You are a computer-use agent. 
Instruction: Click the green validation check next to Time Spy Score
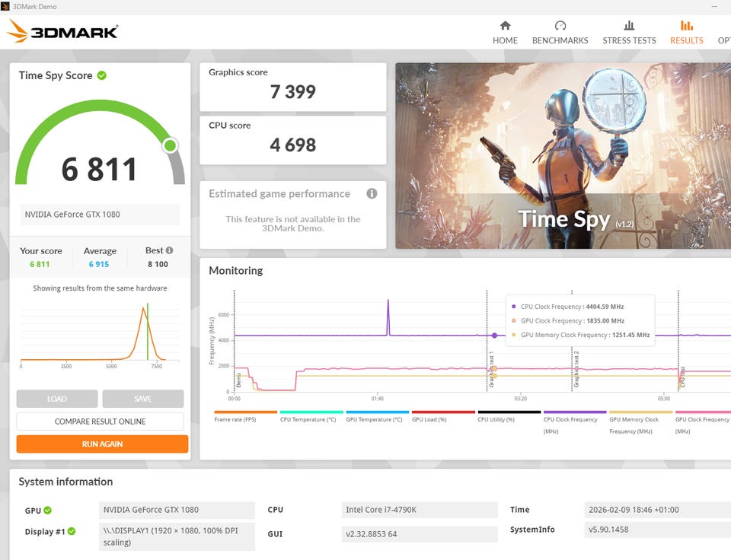click(x=101, y=75)
